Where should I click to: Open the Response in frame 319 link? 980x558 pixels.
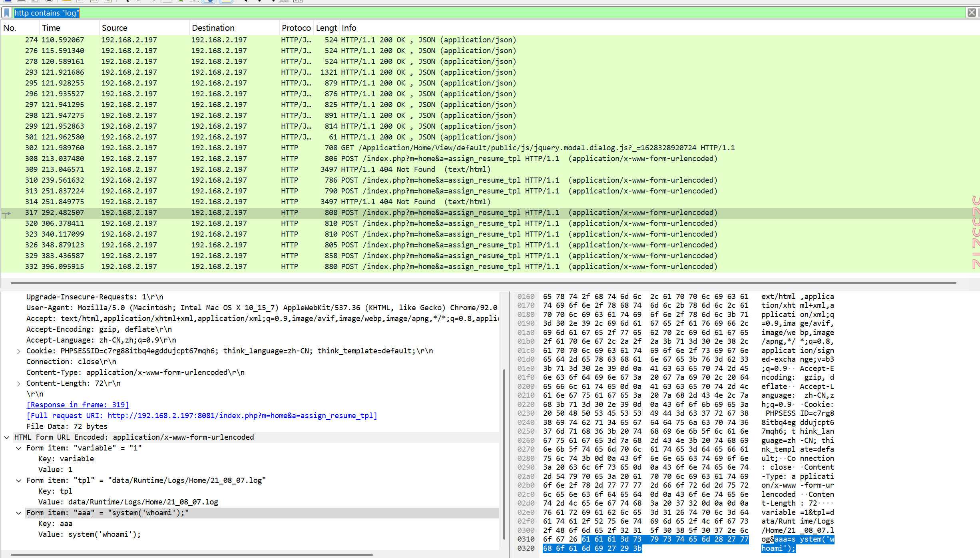(x=78, y=405)
